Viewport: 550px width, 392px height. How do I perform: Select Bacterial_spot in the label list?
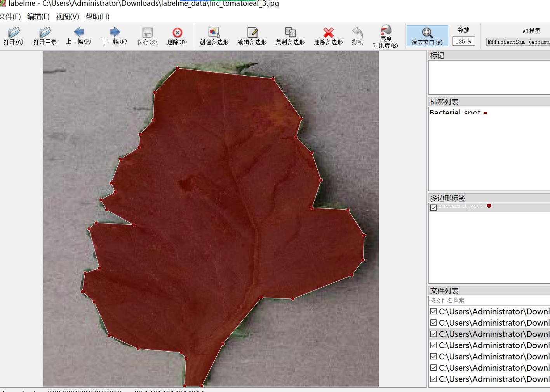455,113
